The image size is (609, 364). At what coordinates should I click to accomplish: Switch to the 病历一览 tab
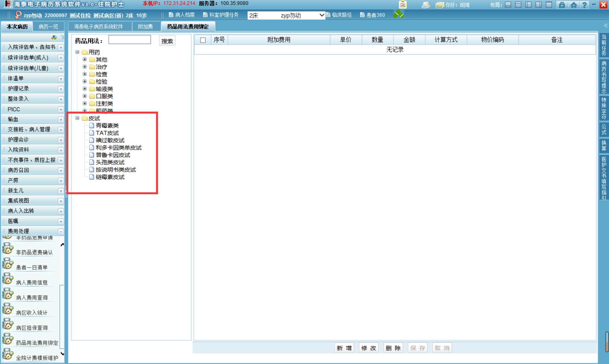click(x=48, y=27)
